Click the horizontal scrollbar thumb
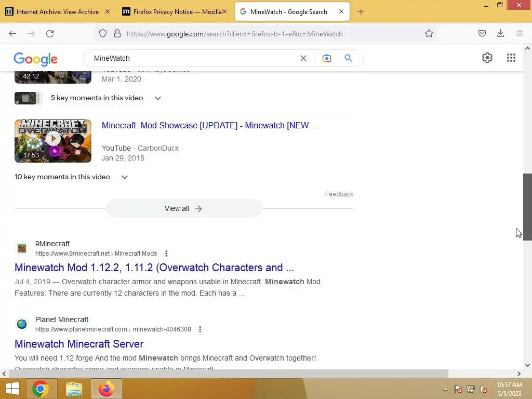532x399 pixels. point(229,374)
